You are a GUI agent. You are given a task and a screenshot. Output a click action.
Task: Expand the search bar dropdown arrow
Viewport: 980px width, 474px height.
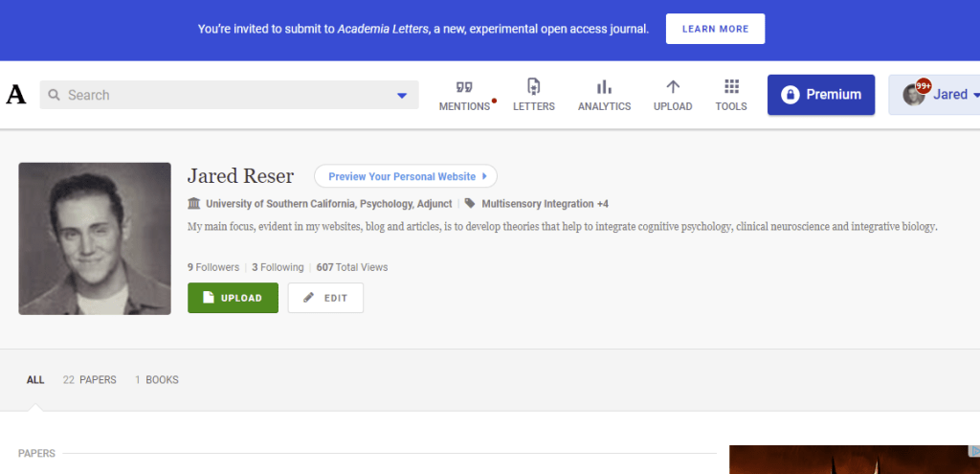click(x=402, y=96)
